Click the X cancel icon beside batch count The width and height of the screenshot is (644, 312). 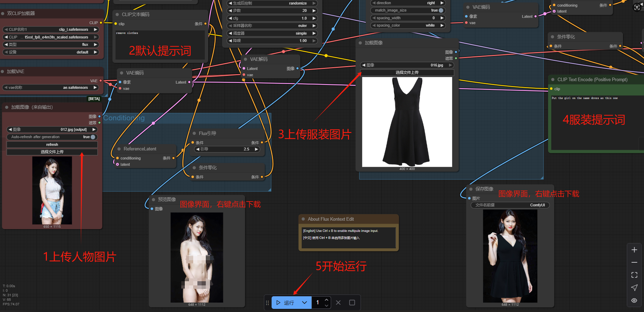click(338, 303)
